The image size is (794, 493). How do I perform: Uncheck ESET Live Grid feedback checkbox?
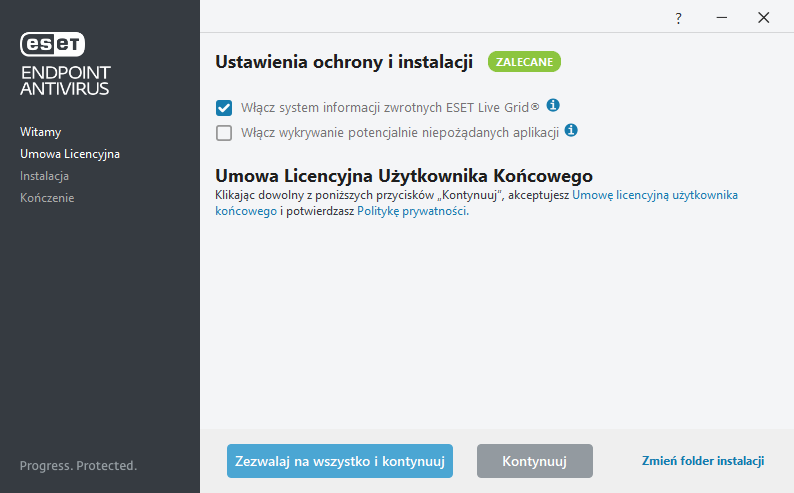click(x=224, y=108)
